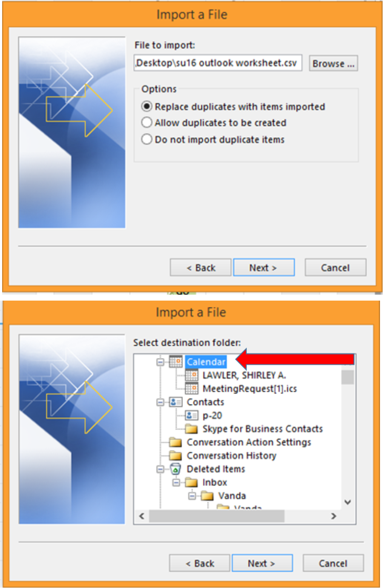The image size is (383, 588).
Task: Click the horizontal scrollbar right arrow
Action: coord(334,516)
